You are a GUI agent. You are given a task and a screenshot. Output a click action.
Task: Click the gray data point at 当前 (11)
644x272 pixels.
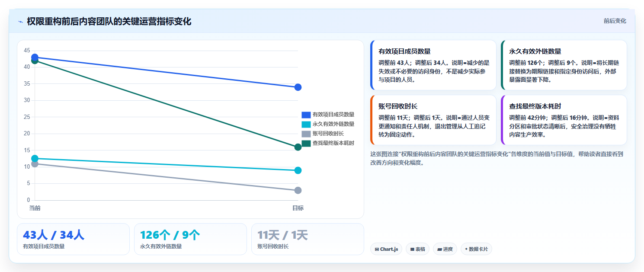click(35, 164)
